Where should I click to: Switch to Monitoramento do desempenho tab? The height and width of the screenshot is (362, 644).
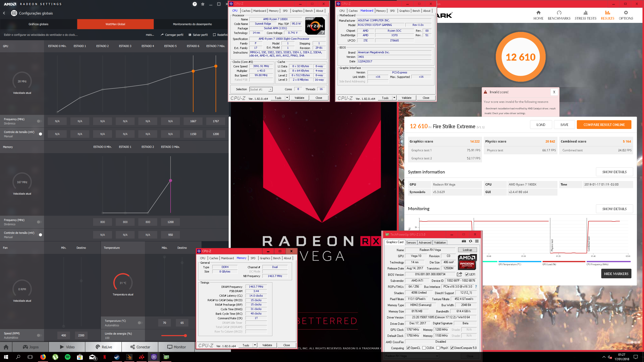click(192, 24)
